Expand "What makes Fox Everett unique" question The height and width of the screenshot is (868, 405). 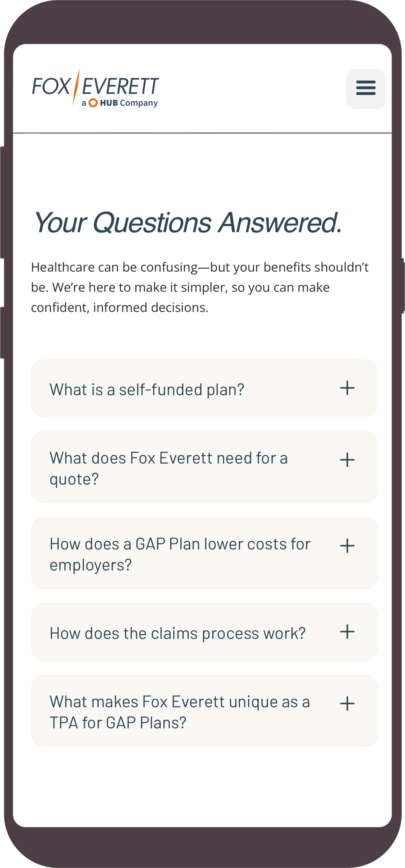(x=179, y=702)
